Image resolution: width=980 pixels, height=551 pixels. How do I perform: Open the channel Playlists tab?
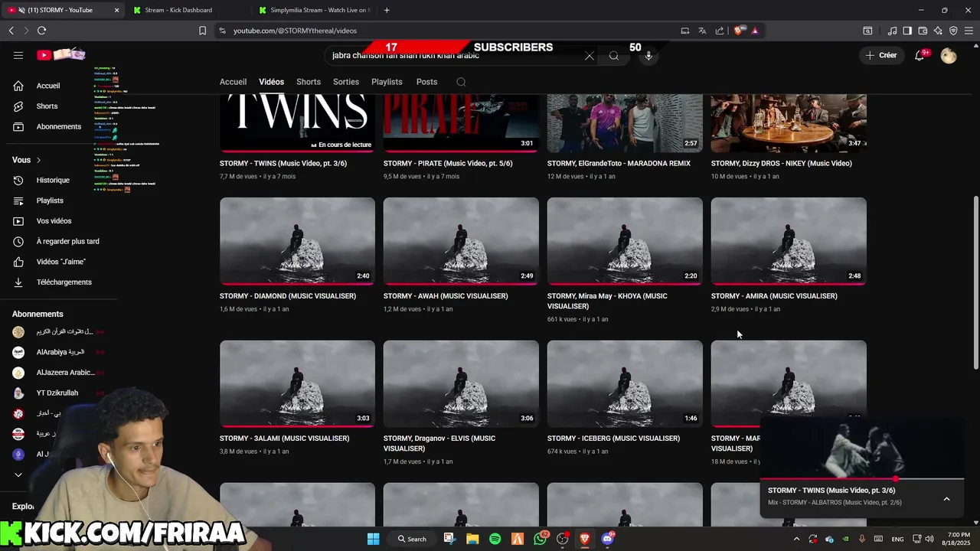[x=387, y=82]
